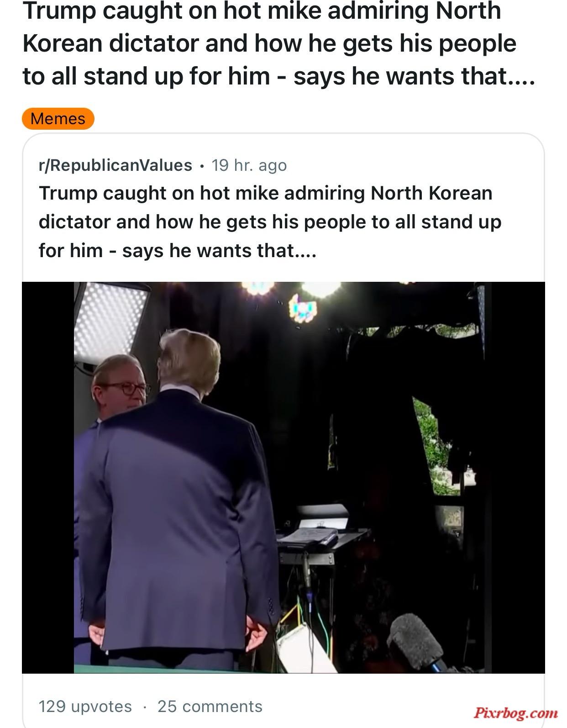Click the right black bar of the video
567x728 pixels.
(518, 477)
